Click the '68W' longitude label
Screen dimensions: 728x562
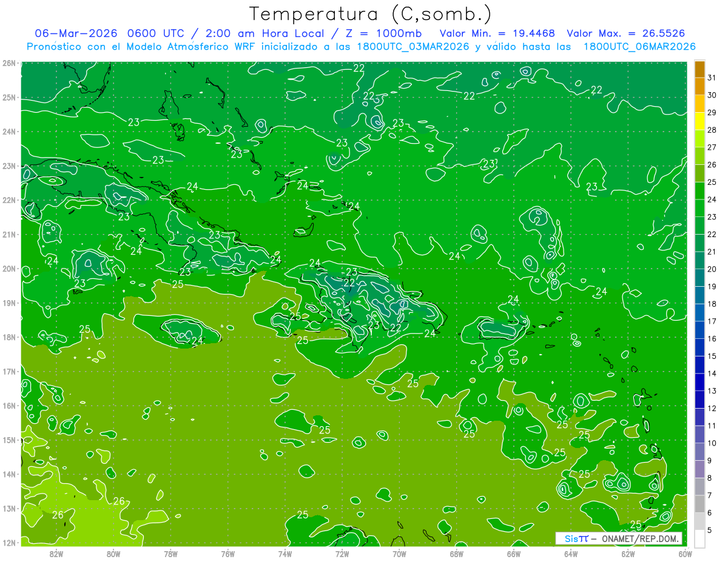[456, 554]
